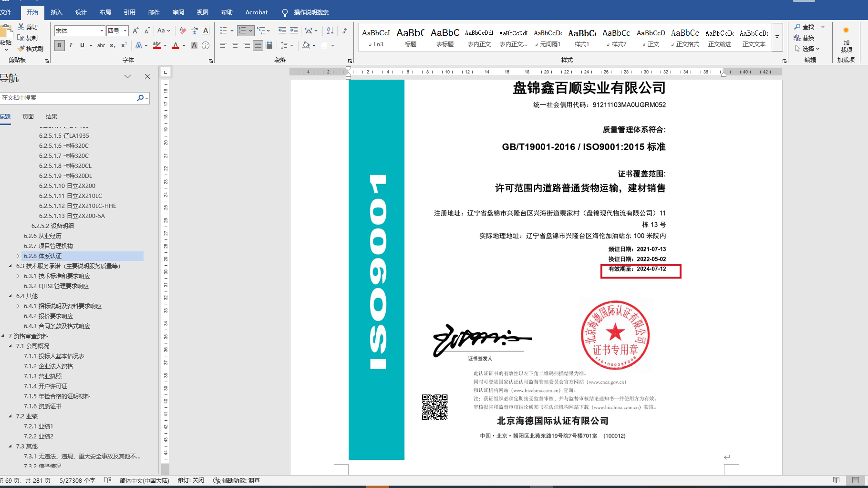Image resolution: width=868 pixels, height=488 pixels.
Task: Toggle 修订: 关闭 track changes status
Action: (x=191, y=480)
